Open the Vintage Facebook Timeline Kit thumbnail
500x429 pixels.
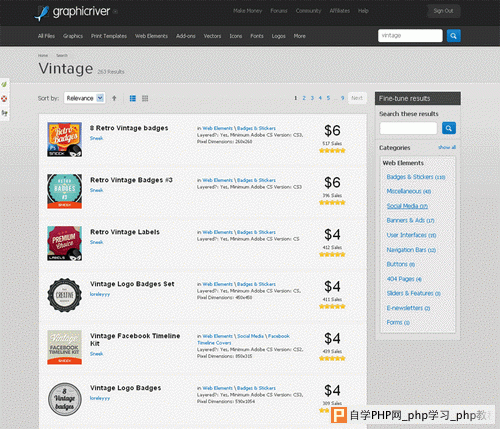click(x=64, y=347)
